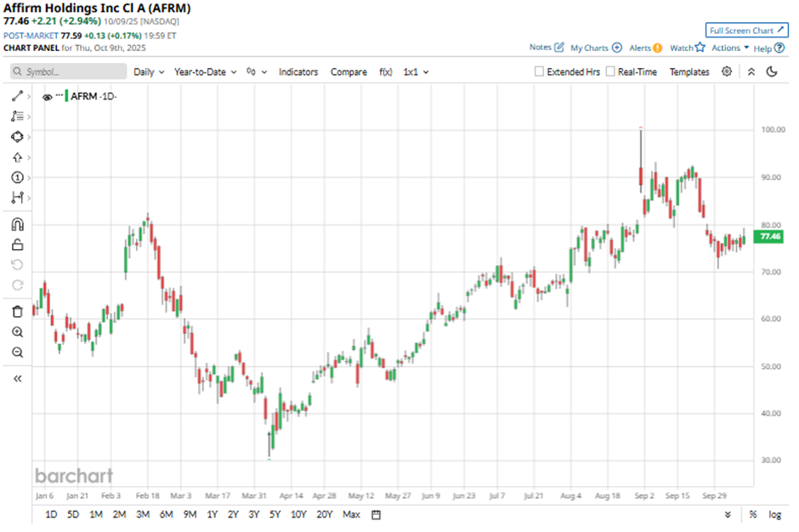The height and width of the screenshot is (532, 799).
Task: Toggle the lock drawings padlock
Action: (x=17, y=245)
